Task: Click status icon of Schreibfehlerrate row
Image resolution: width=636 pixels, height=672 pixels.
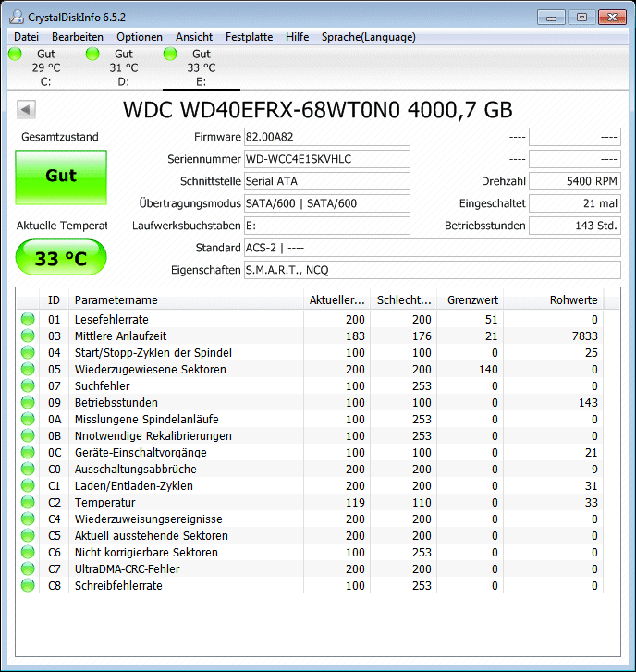Action: click(x=28, y=585)
